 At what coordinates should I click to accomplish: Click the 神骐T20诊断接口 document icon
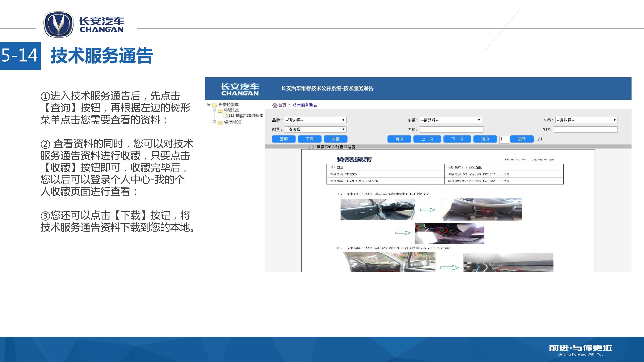[x=225, y=116]
